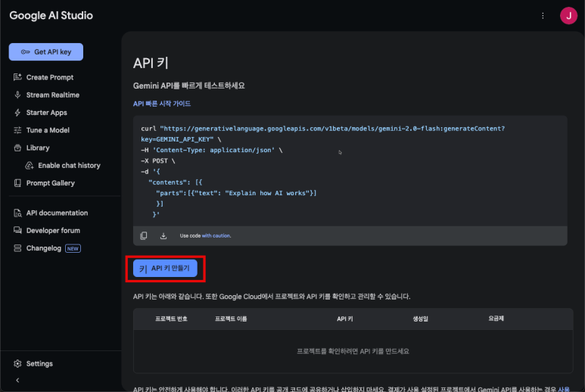Click the key=GEMINI_API_KEY code text
This screenshot has height=392, width=585.
(177, 139)
